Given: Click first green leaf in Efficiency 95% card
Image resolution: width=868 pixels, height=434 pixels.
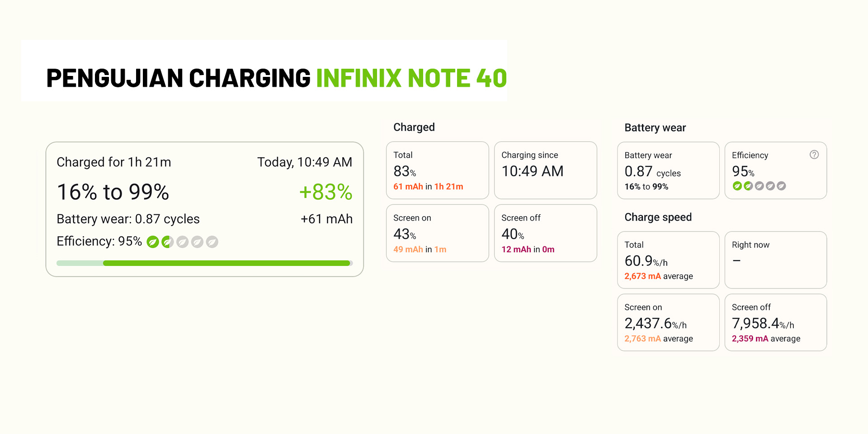Looking at the screenshot, I should (737, 186).
